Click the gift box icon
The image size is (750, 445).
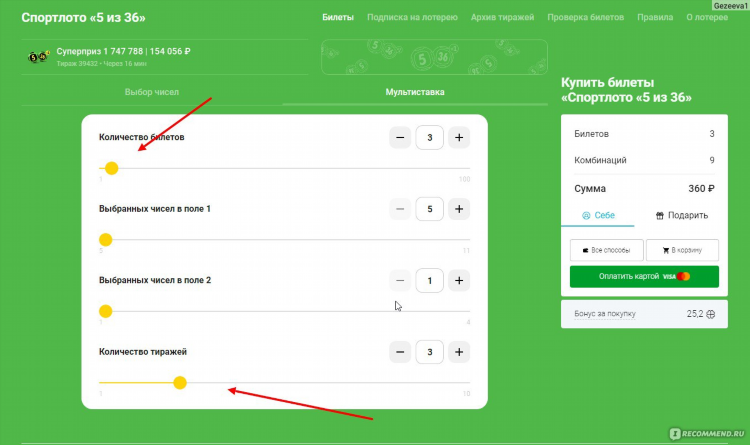(660, 216)
